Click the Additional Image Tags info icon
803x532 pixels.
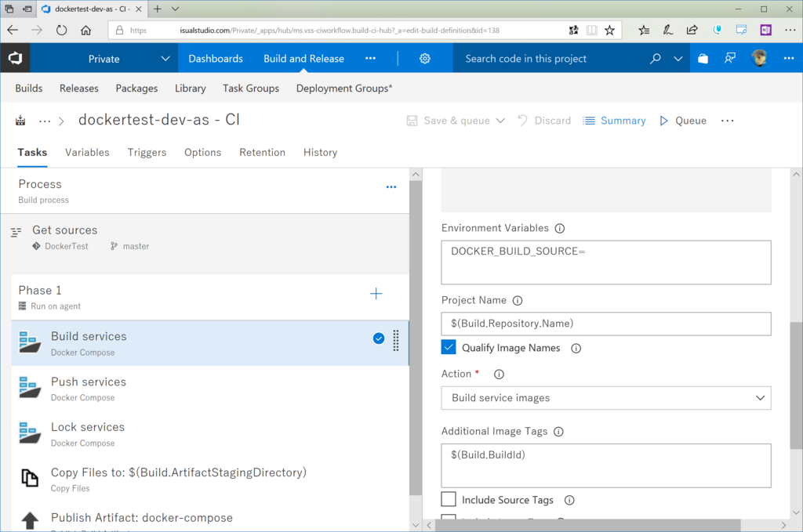coord(558,432)
